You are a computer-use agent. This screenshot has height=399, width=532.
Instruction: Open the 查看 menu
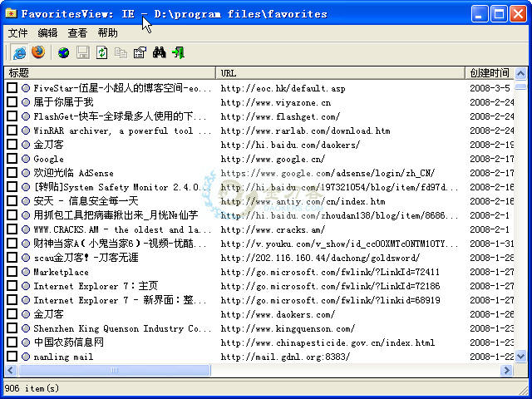tap(77, 33)
